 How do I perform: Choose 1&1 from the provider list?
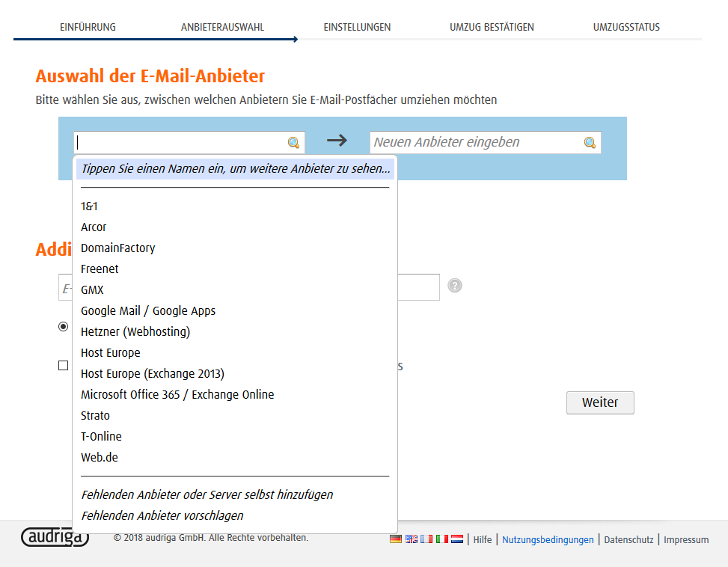click(x=235, y=206)
